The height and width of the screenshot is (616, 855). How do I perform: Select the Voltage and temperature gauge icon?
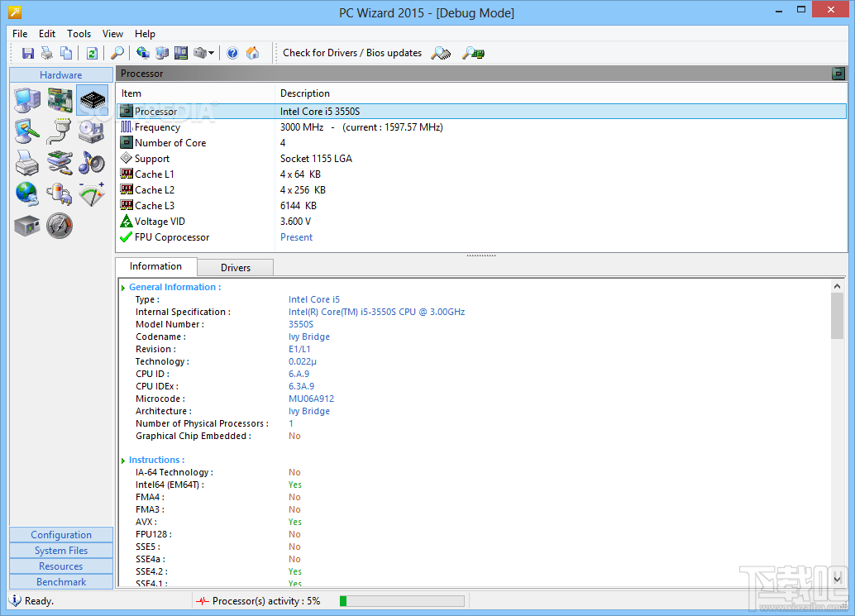click(x=91, y=193)
